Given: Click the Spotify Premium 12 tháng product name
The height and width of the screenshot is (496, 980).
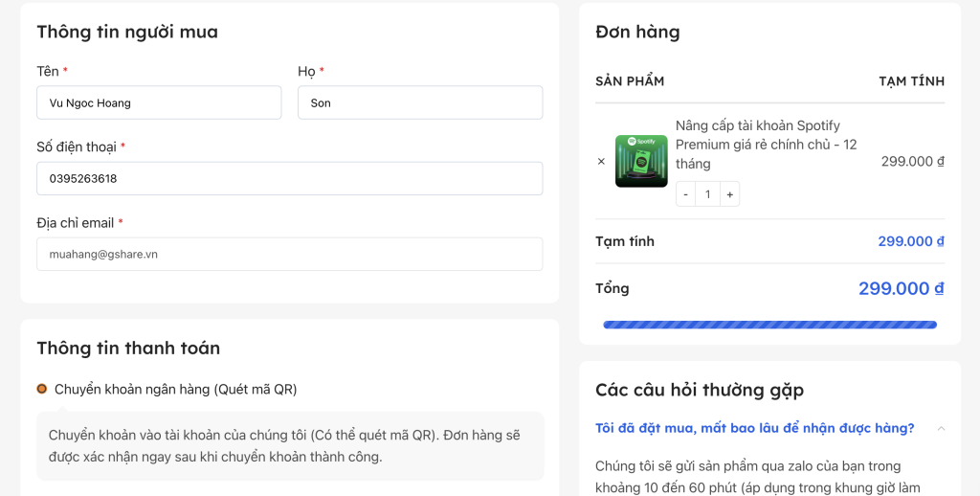Looking at the screenshot, I should tap(767, 145).
